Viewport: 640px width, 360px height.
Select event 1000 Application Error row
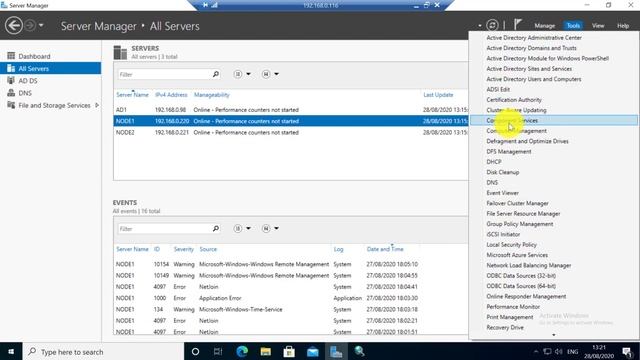click(291, 298)
